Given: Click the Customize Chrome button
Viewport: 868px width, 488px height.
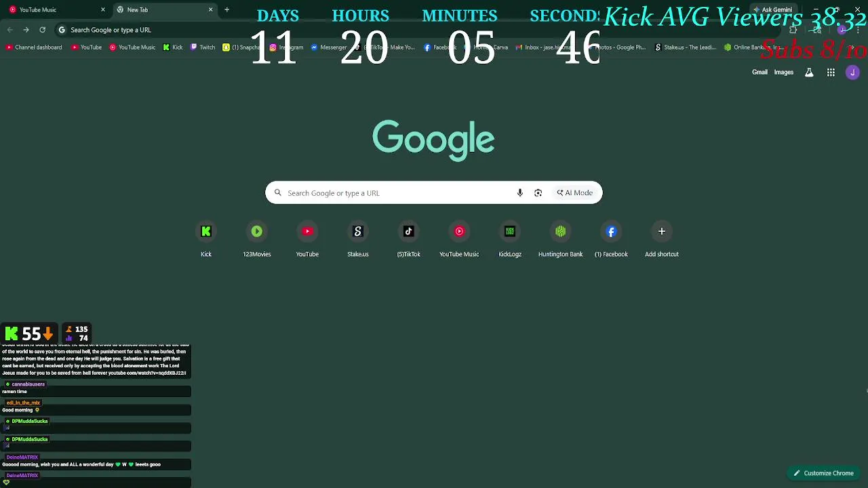Looking at the screenshot, I should 823,473.
